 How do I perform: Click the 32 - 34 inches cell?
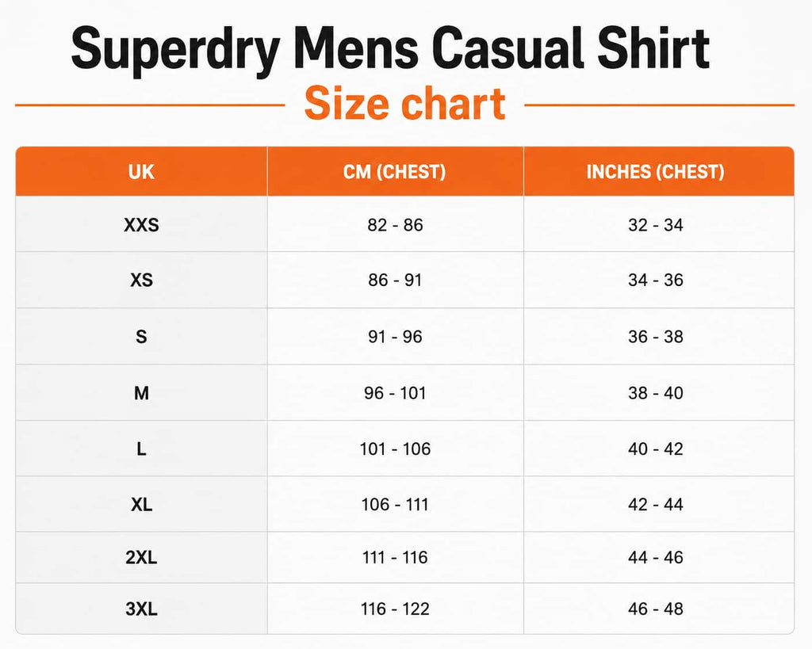click(x=656, y=225)
